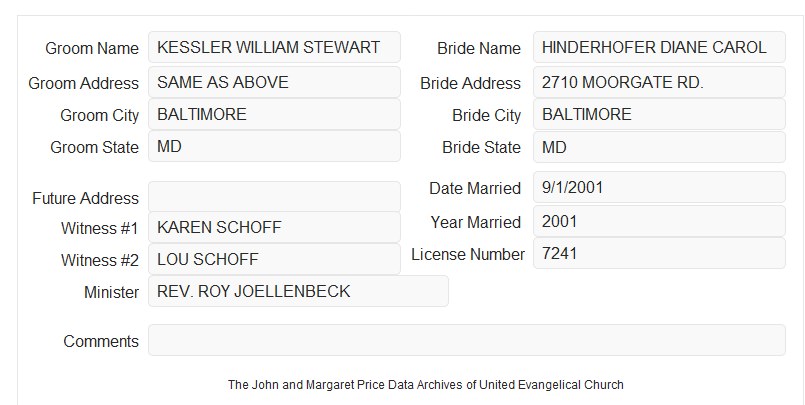Click the empty Future Address field
This screenshot has width=805, height=405.
pyautogui.click(x=274, y=197)
